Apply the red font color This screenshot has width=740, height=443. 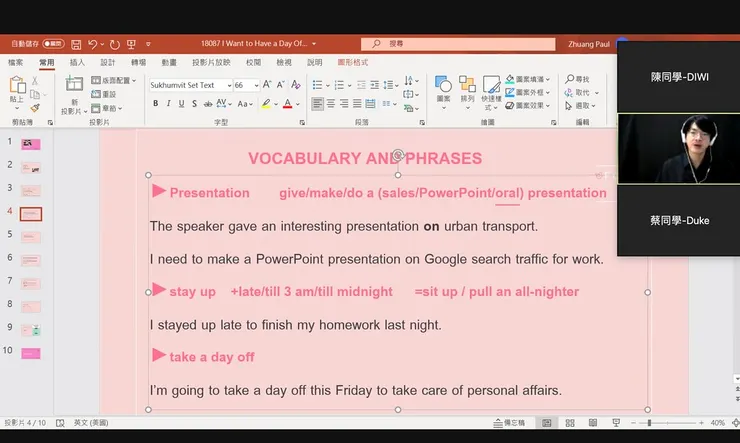pos(287,103)
